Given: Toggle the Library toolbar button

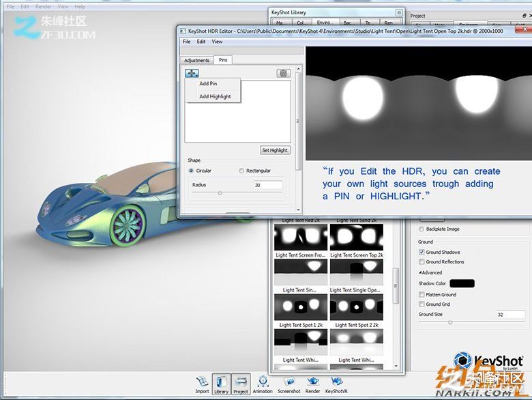Looking at the screenshot, I should click(x=221, y=384).
